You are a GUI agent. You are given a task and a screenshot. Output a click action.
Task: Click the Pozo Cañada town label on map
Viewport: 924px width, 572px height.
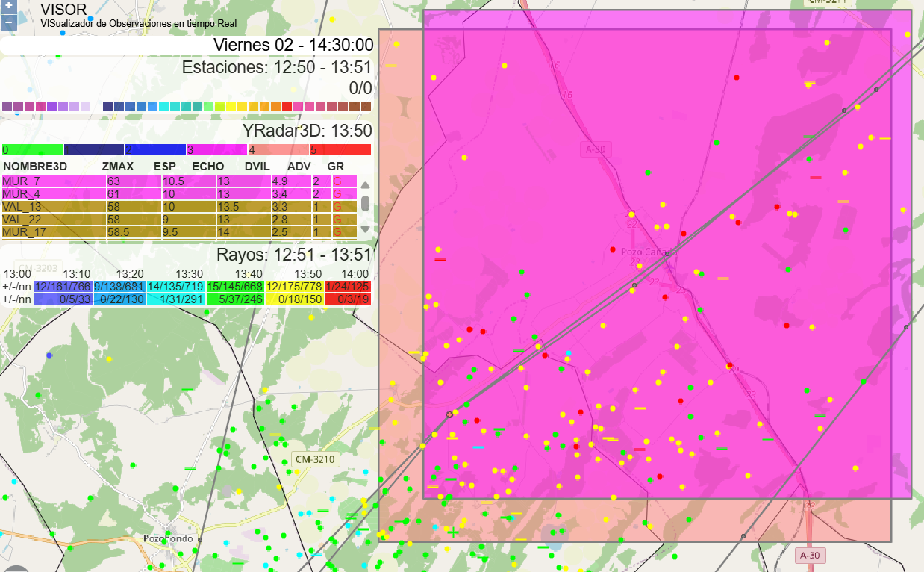[x=648, y=252]
